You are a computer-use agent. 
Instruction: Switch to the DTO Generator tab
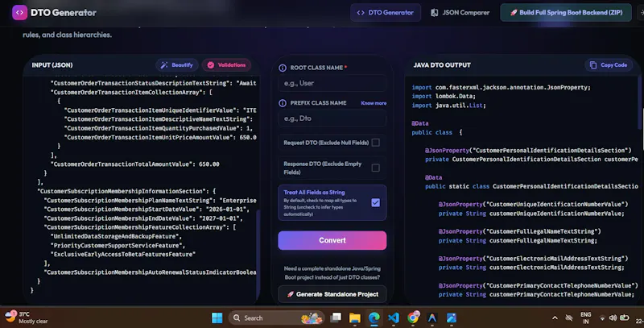tap(386, 12)
